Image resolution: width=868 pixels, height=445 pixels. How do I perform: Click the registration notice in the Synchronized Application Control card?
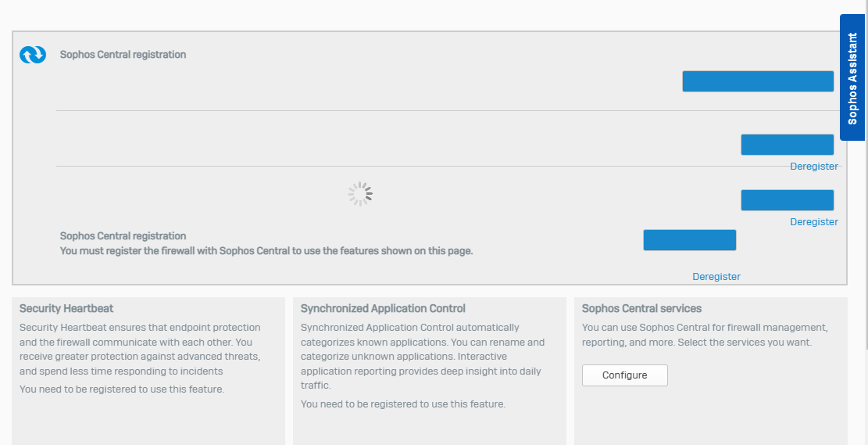tap(403, 404)
